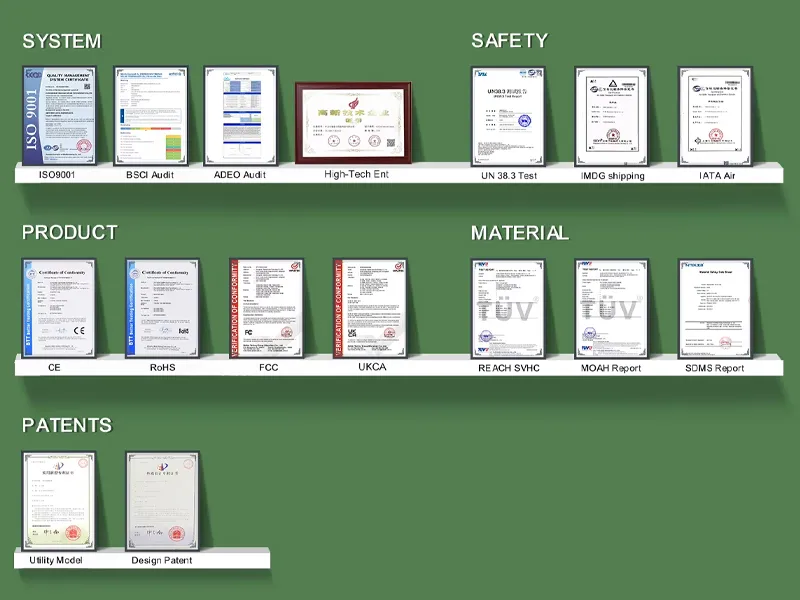Select the ADEO Audit caption
The height and width of the screenshot is (600, 800).
click(240, 175)
